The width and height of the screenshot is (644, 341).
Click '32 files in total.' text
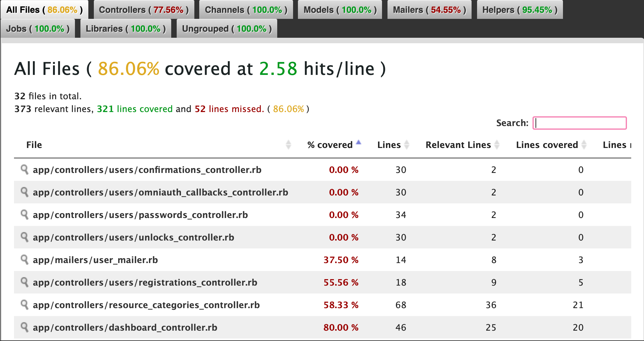[48, 96]
